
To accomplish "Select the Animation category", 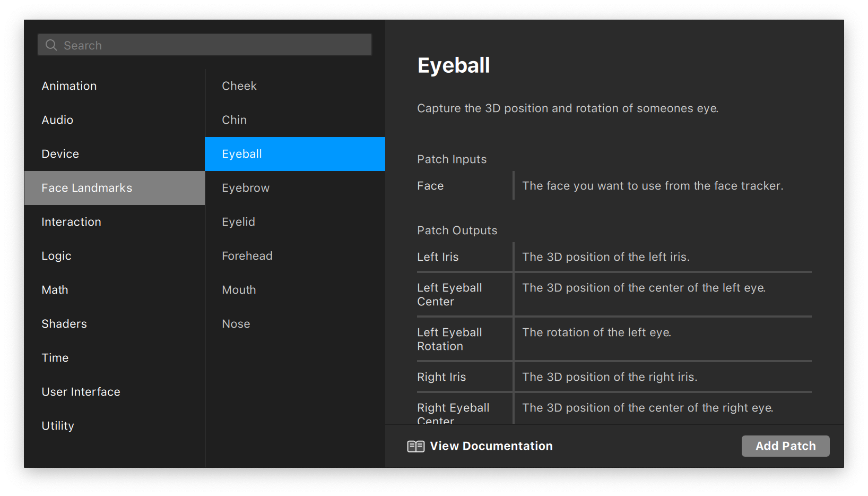I will tap(69, 86).
